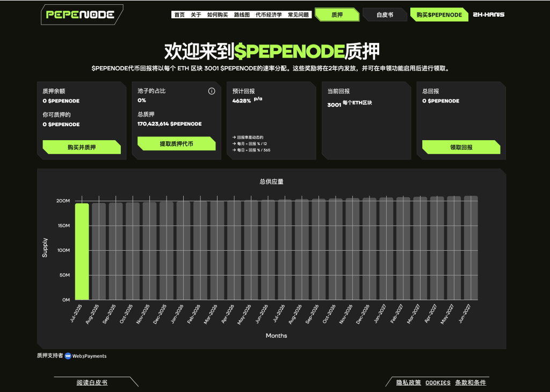Click the Months axis title
This screenshot has width=550, height=392.
point(277,336)
